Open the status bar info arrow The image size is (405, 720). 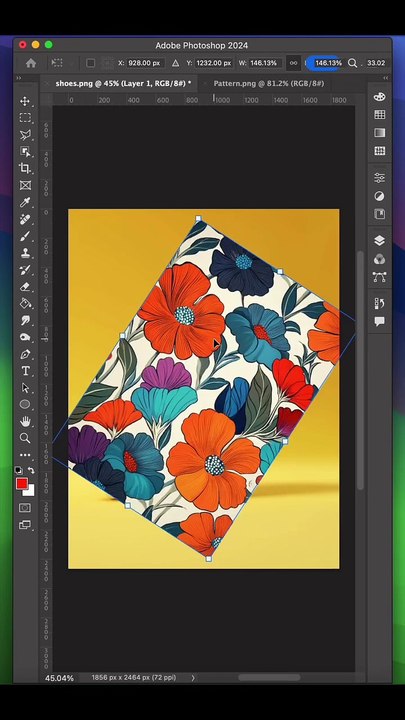tap(193, 678)
